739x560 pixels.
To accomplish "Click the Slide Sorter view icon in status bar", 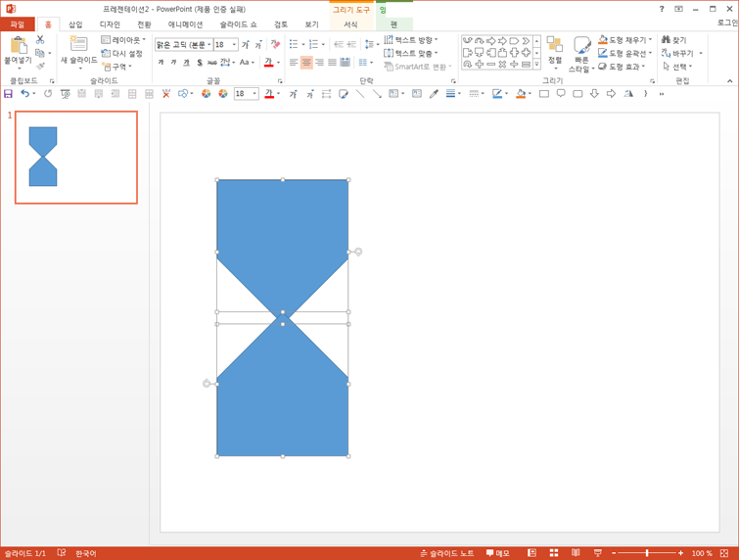I will [x=554, y=553].
